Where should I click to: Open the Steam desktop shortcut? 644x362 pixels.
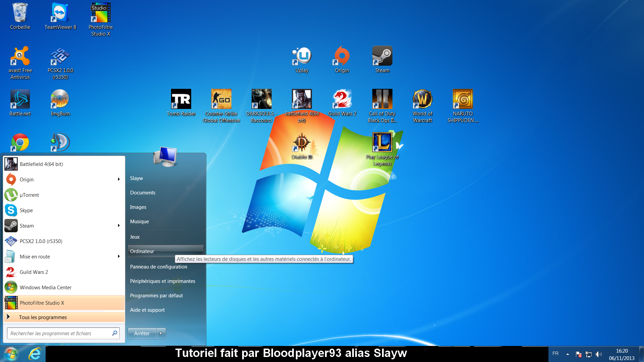tap(382, 59)
